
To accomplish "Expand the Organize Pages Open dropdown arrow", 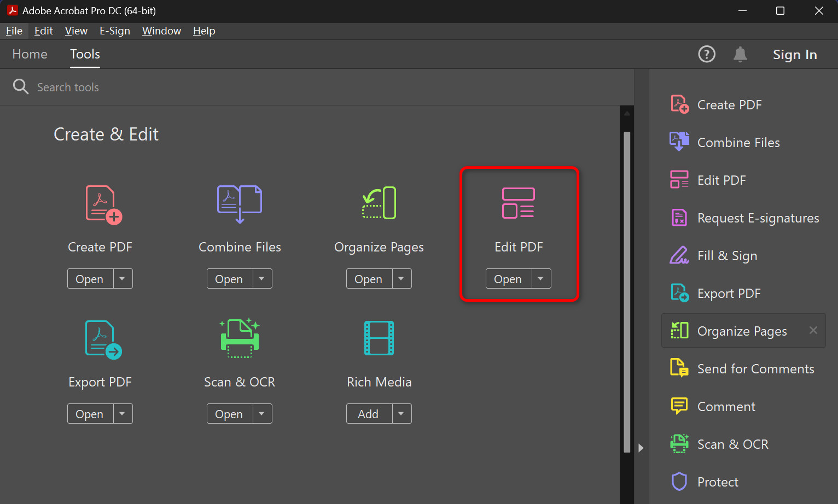I will [x=401, y=279].
